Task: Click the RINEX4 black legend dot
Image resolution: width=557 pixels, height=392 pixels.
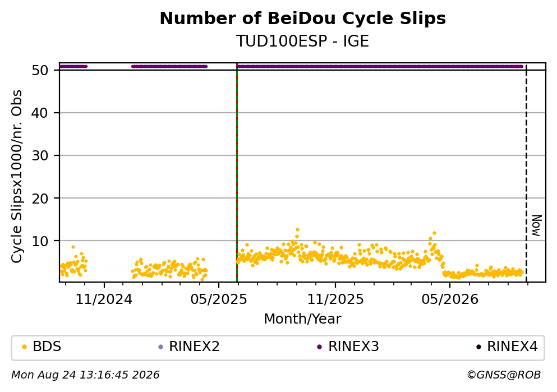Action: (478, 347)
